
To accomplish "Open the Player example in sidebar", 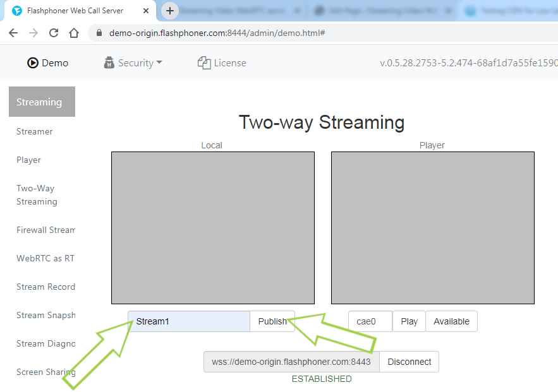I will click(x=28, y=160).
